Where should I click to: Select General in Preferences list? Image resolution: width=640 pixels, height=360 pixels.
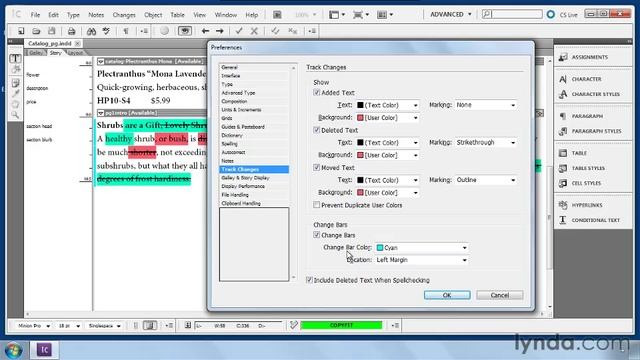[x=229, y=67]
